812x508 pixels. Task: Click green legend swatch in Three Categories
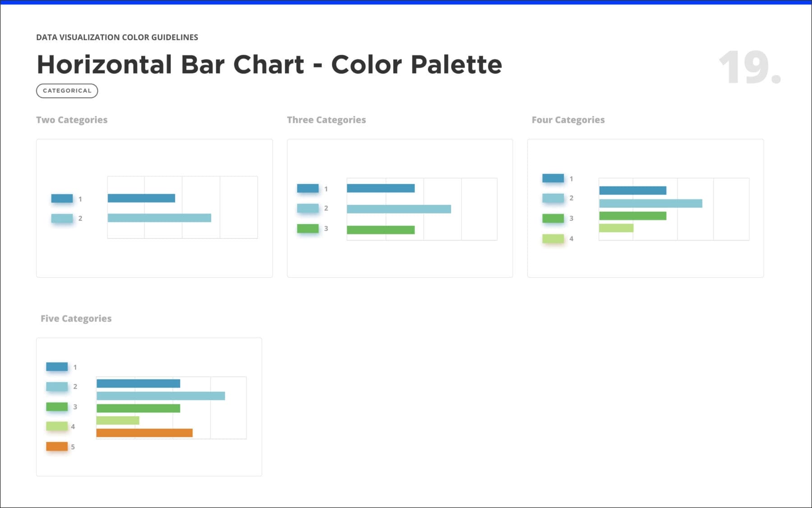coord(308,228)
